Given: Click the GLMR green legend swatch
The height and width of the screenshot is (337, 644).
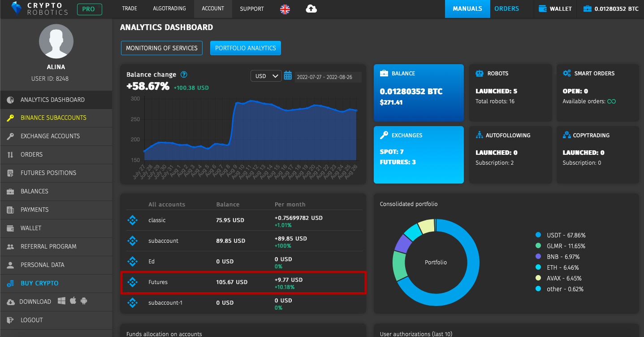Looking at the screenshot, I should pyautogui.click(x=538, y=246).
